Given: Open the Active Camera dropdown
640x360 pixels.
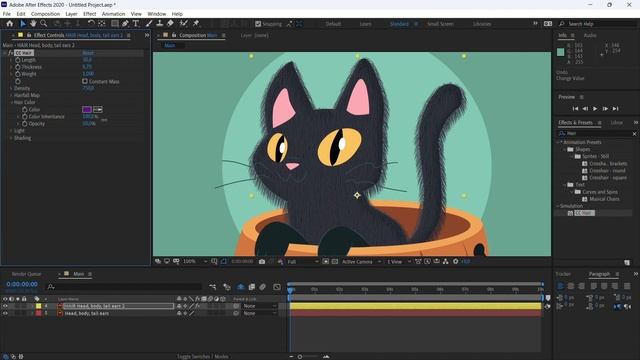Looking at the screenshot, I should (361, 262).
